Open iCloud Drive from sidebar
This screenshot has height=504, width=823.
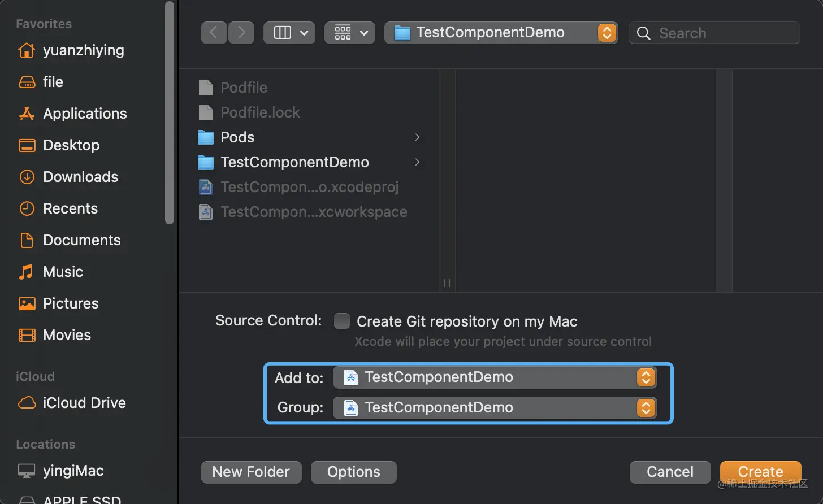tap(84, 403)
